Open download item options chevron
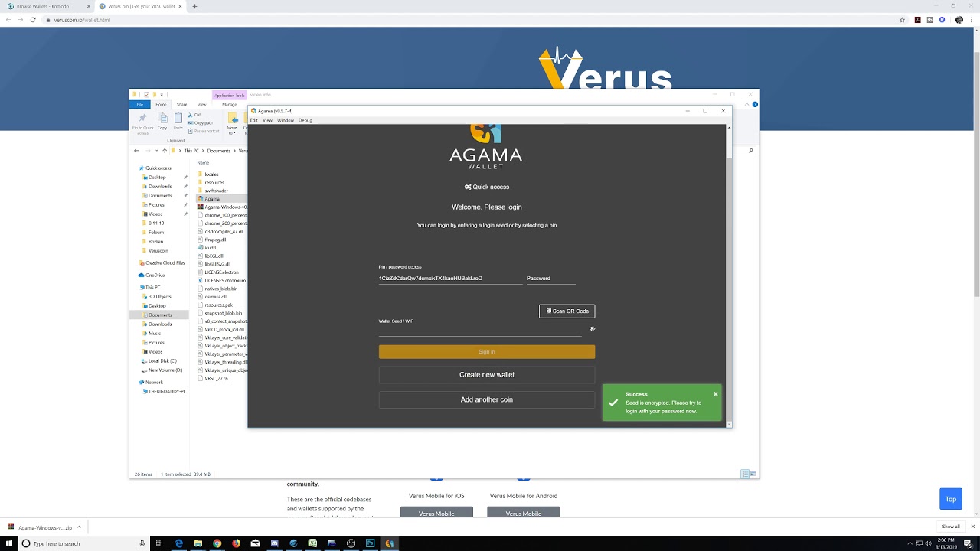 [x=79, y=527]
